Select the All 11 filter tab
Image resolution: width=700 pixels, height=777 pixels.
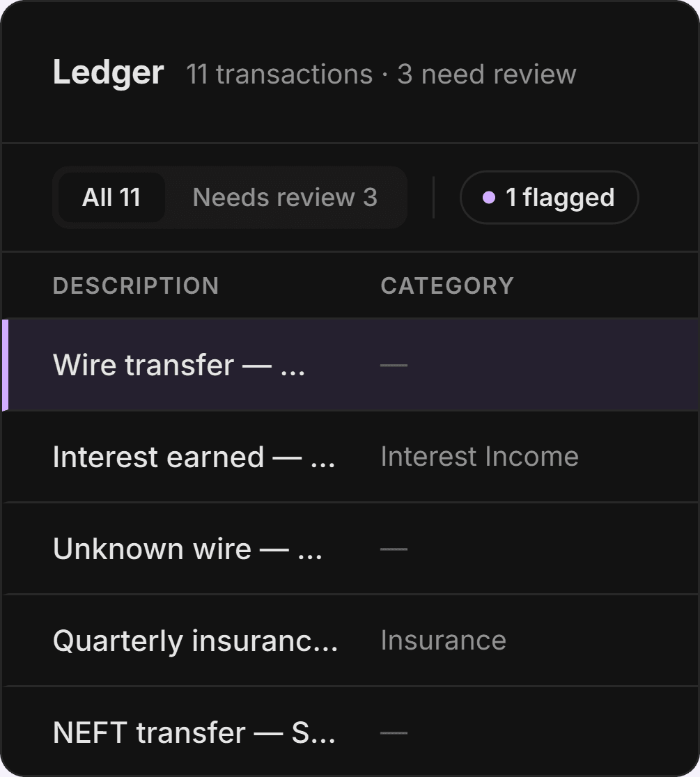[111, 197]
